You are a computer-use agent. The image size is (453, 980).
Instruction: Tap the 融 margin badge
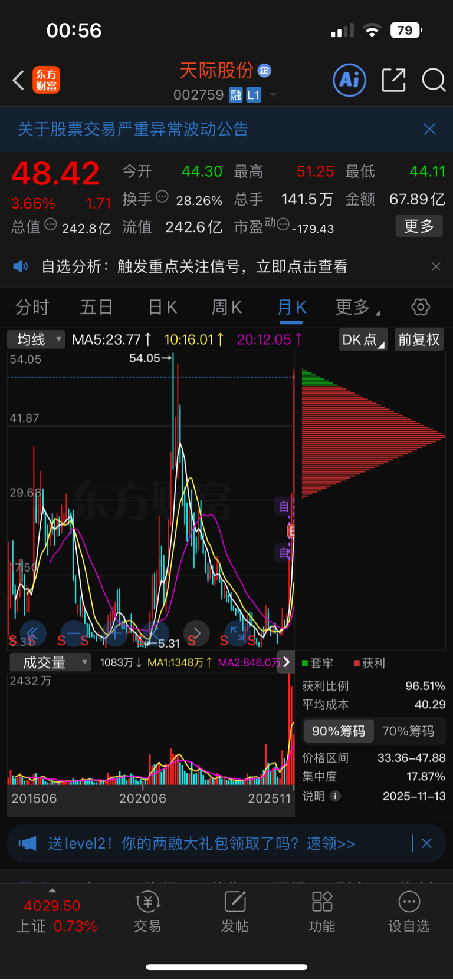[x=236, y=95]
